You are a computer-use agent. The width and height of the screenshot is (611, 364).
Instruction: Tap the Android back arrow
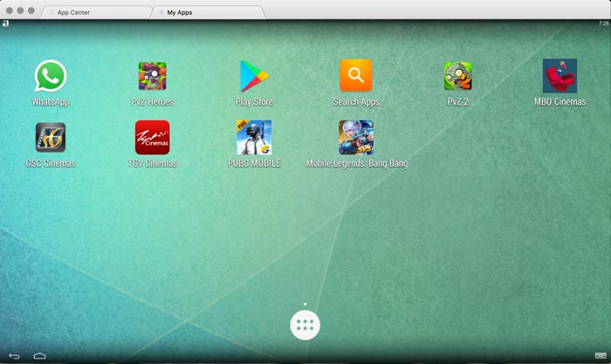tap(14, 356)
